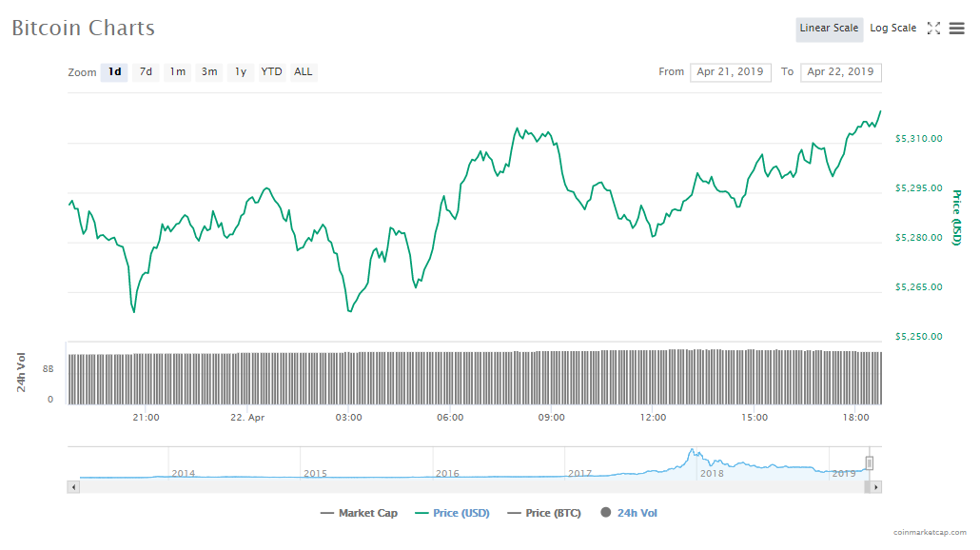
Task: Grab the navigator range handle
Action: click(869, 463)
